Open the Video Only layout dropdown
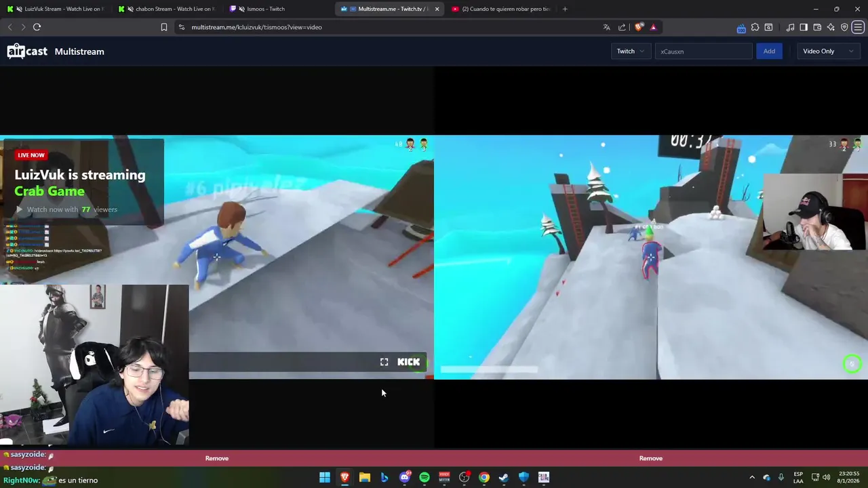This screenshot has width=868, height=488. click(x=828, y=52)
